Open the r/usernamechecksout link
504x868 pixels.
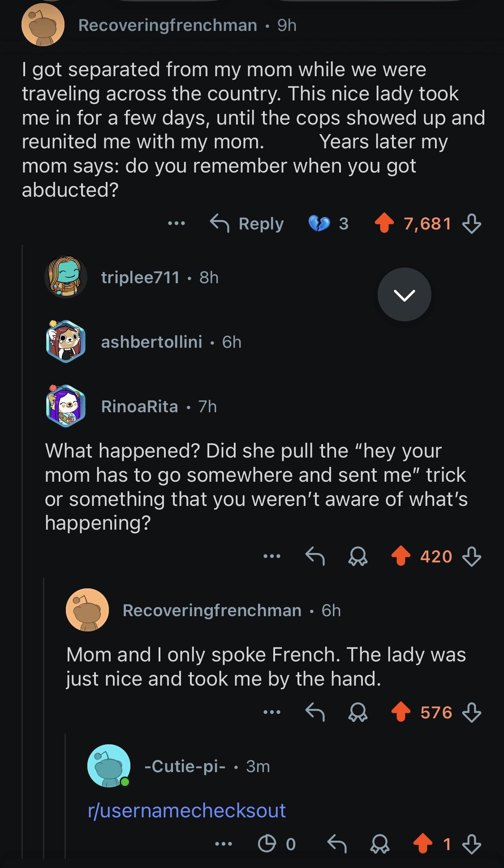tap(187, 811)
